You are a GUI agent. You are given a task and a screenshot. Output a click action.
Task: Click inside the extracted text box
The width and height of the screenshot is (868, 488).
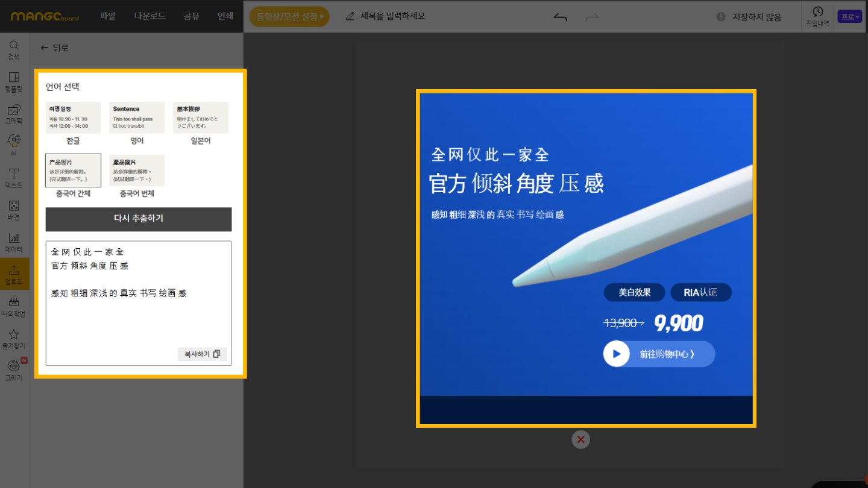pyautogui.click(x=139, y=303)
